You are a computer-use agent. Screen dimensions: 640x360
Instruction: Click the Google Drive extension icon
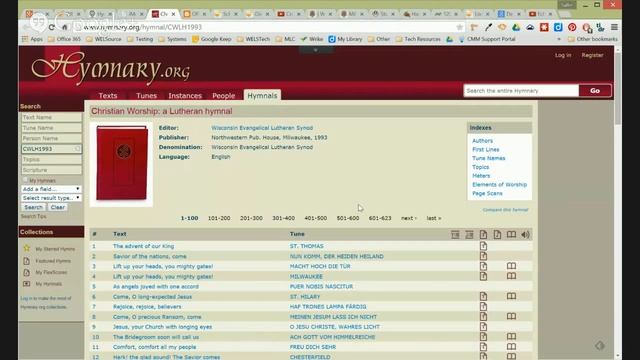pos(516,27)
